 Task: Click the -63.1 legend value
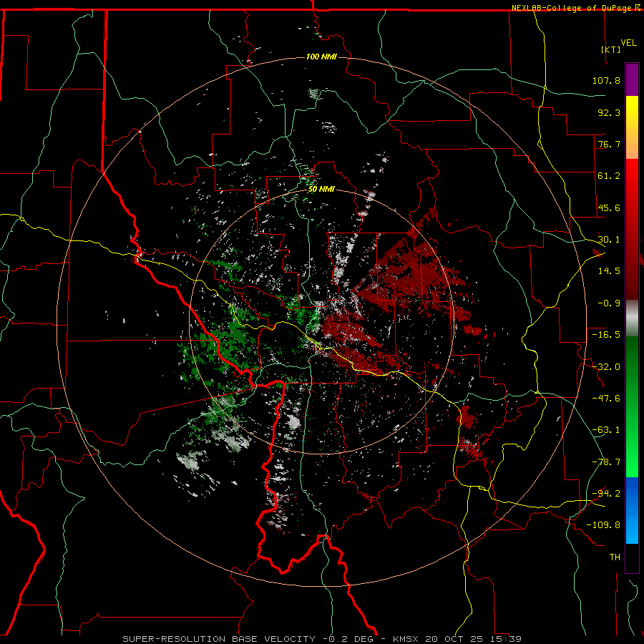coord(606,430)
